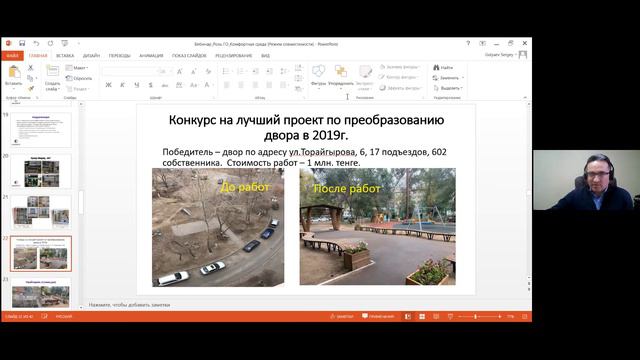Image resolution: width=640 pixels, height=360 pixels.
Task: Switch to Insert (Вставка) tab
Action: [x=65, y=56]
